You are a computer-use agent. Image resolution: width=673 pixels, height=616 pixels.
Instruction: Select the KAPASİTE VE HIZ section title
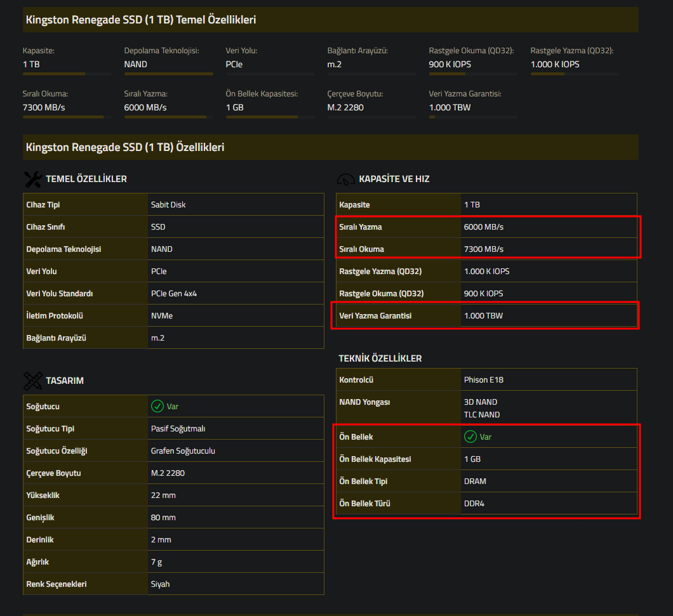pos(394,179)
